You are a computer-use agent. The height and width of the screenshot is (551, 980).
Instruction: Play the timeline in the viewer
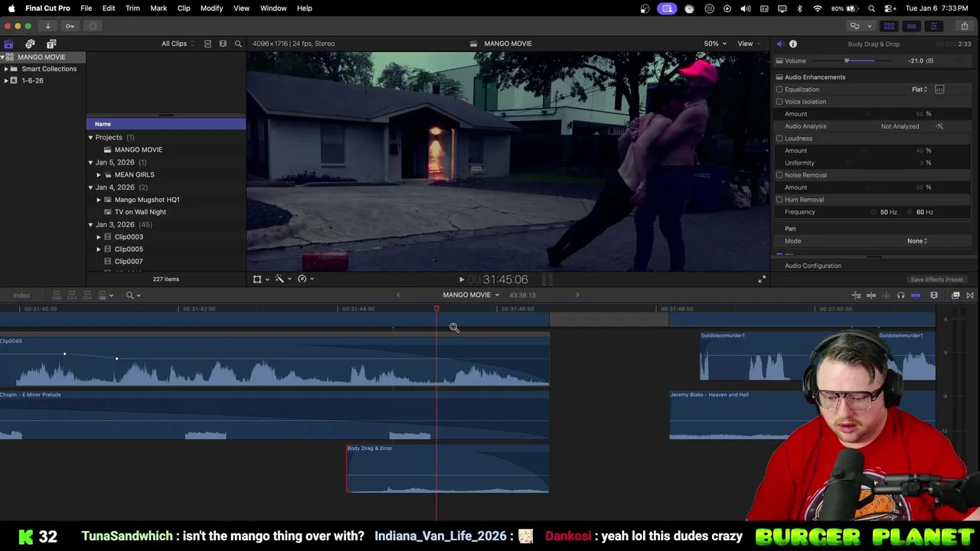[462, 280]
